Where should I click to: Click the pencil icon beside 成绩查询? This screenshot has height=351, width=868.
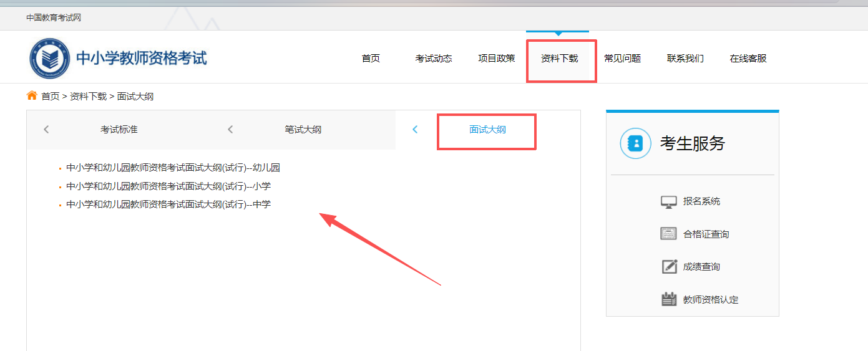point(668,267)
